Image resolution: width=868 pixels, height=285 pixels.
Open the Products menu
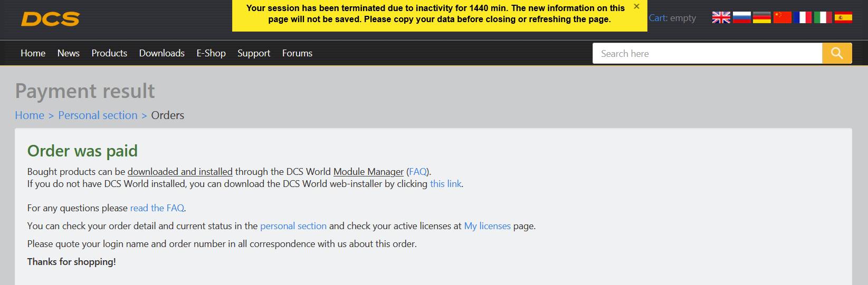click(109, 53)
